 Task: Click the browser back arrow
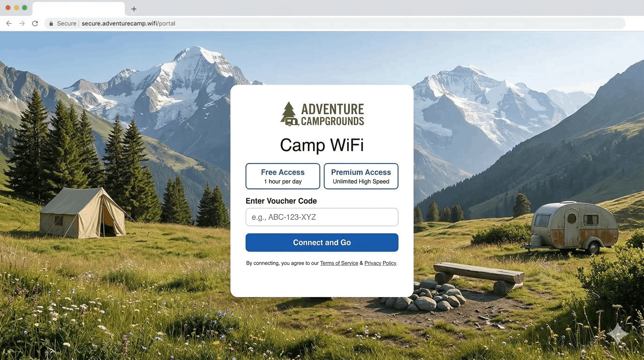(9, 23)
